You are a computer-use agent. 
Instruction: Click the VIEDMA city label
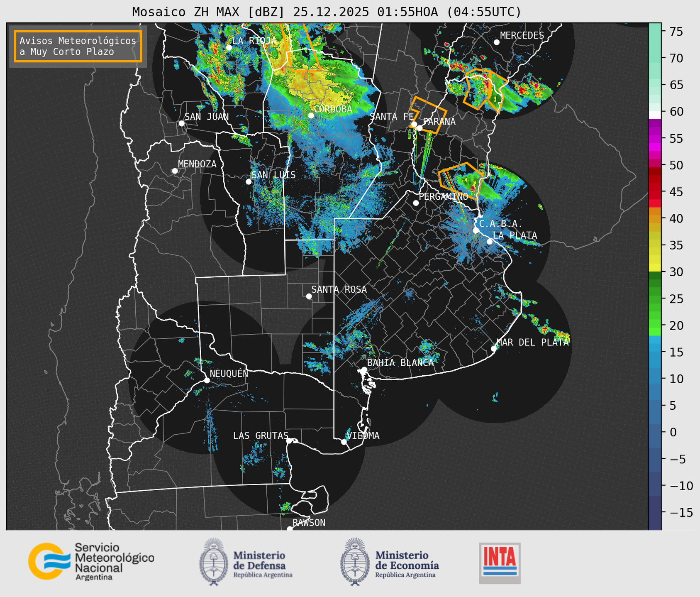(363, 436)
